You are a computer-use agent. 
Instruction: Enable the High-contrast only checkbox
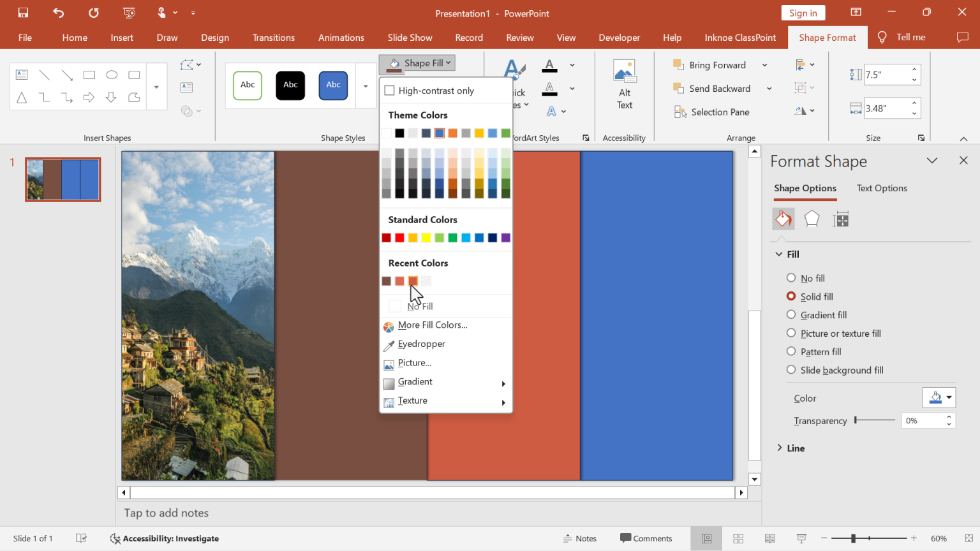(x=390, y=91)
